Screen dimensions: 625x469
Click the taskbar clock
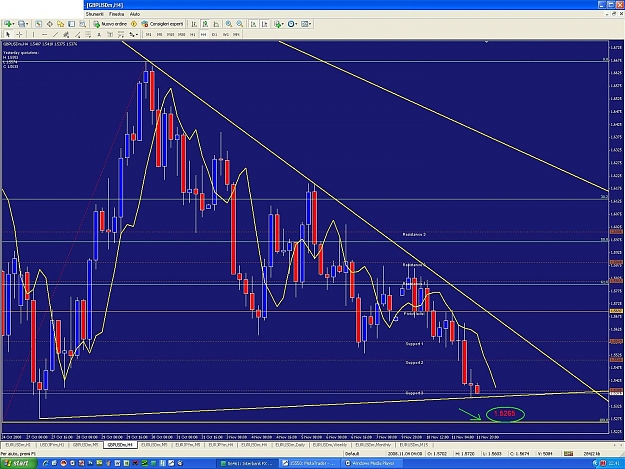point(613,463)
